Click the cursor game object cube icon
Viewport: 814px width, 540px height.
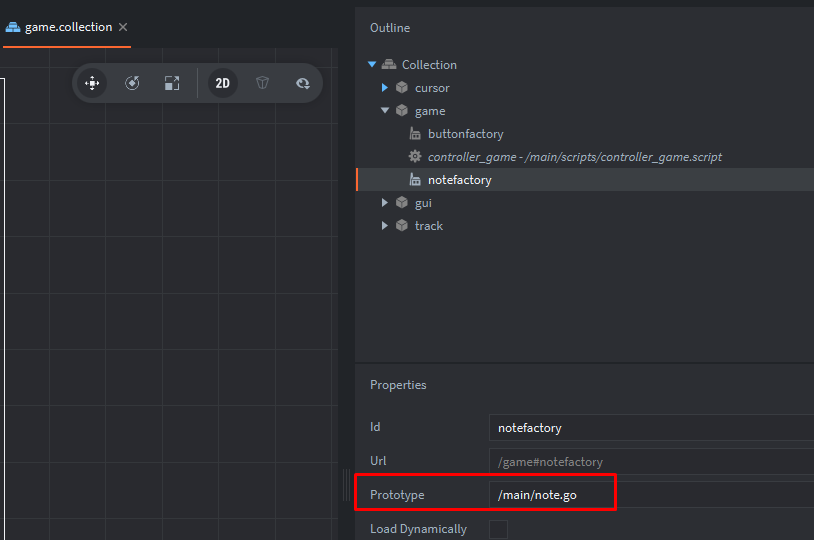402,88
